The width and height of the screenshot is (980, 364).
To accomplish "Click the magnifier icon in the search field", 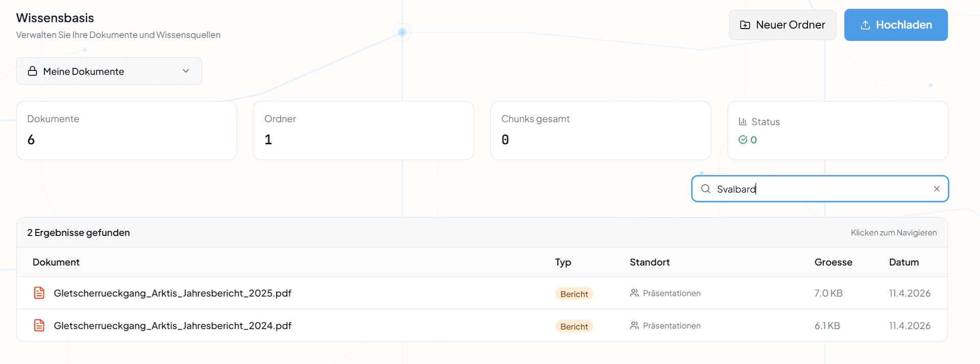I will pyautogui.click(x=706, y=189).
